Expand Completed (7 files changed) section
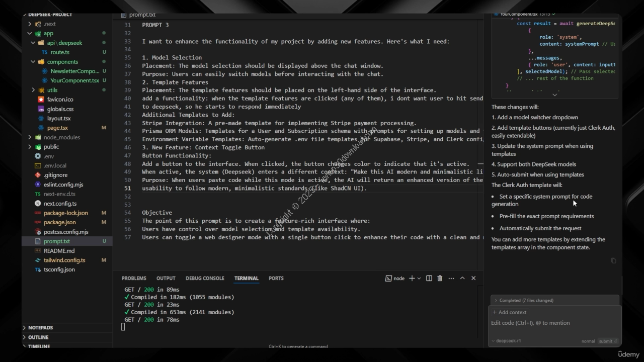The width and height of the screenshot is (644, 362). [554, 300]
